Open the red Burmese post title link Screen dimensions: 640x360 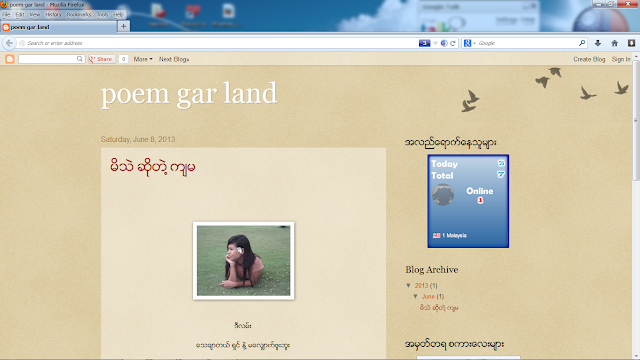coord(153,167)
